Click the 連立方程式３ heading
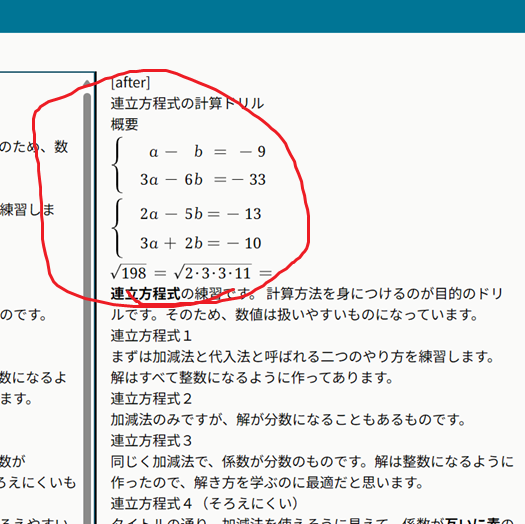 pyautogui.click(x=151, y=441)
